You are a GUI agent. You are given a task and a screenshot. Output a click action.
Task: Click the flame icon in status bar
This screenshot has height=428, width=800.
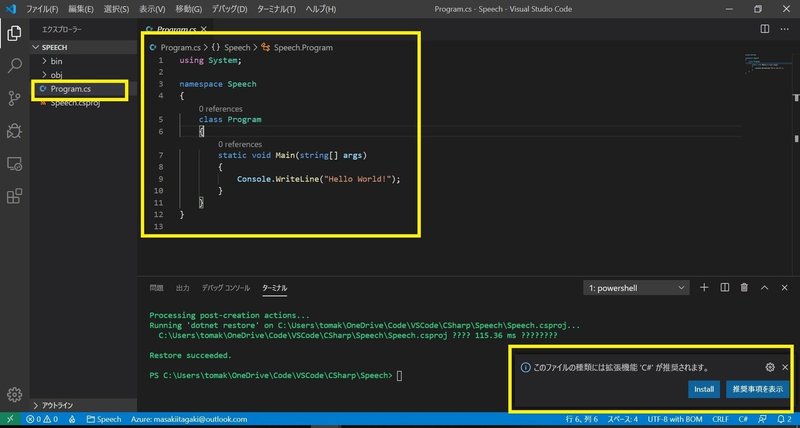(x=72, y=419)
